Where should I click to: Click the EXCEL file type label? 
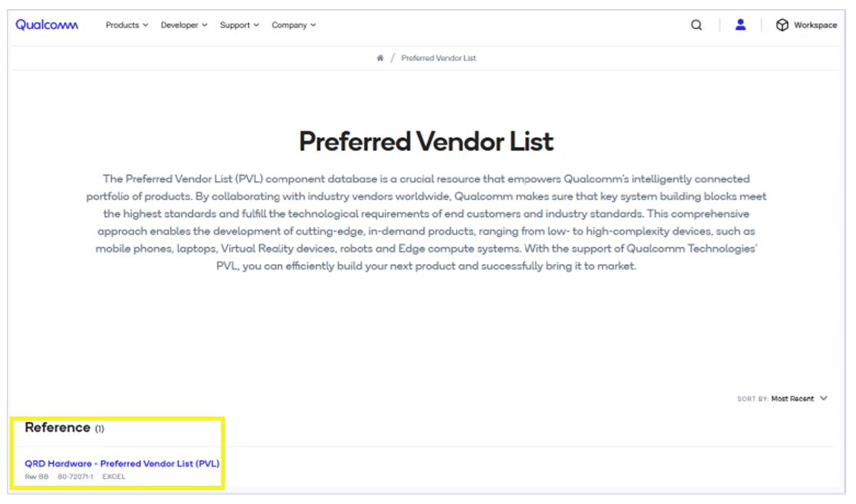pyautogui.click(x=114, y=476)
